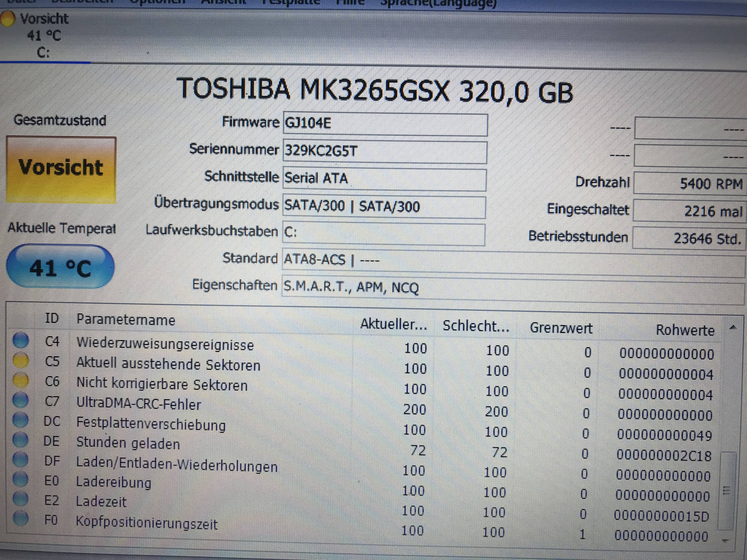This screenshot has height=560, width=747.
Task: Click blue status dot for Wiederzuweisungsereignisse row
Action: [x=21, y=340]
